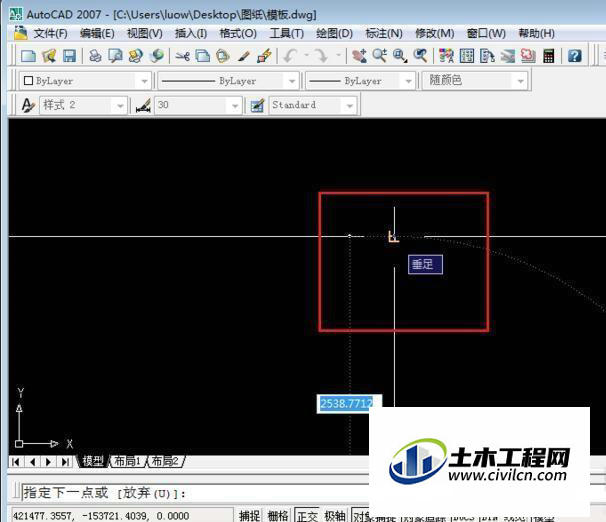Open the 工具(T) menu
Viewport: 606px width, 522px height.
pos(287,34)
